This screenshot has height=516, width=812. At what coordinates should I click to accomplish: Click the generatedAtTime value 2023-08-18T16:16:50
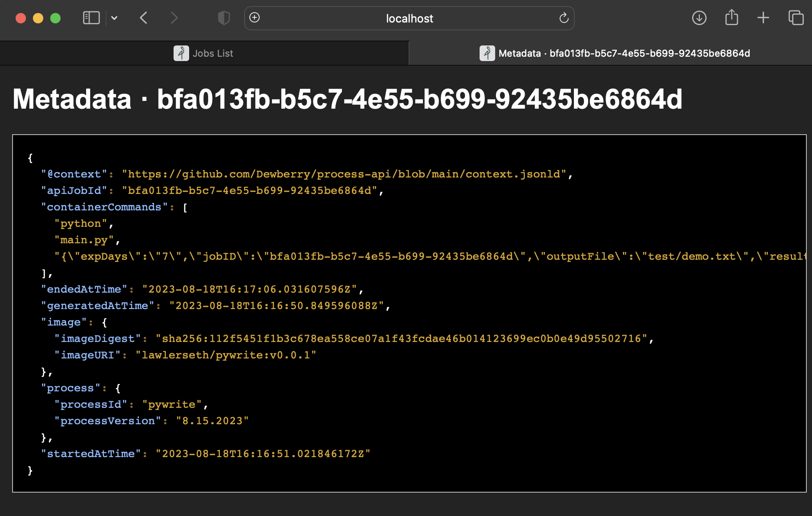(x=277, y=306)
